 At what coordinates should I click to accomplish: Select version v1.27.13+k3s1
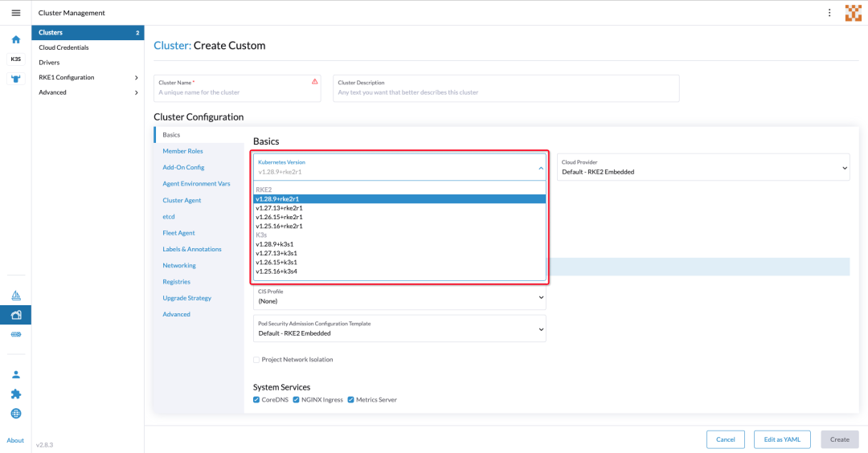coord(399,253)
